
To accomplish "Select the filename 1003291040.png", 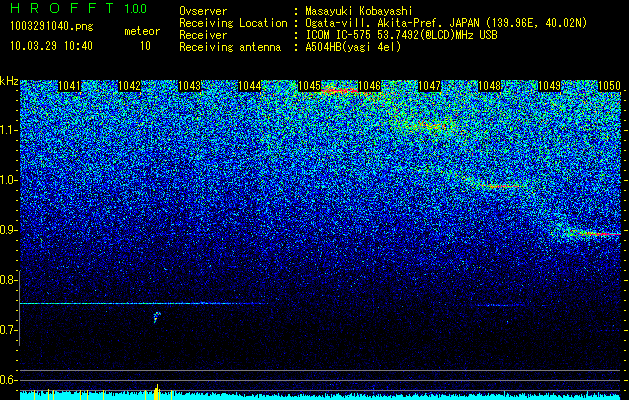I will 52,26.
